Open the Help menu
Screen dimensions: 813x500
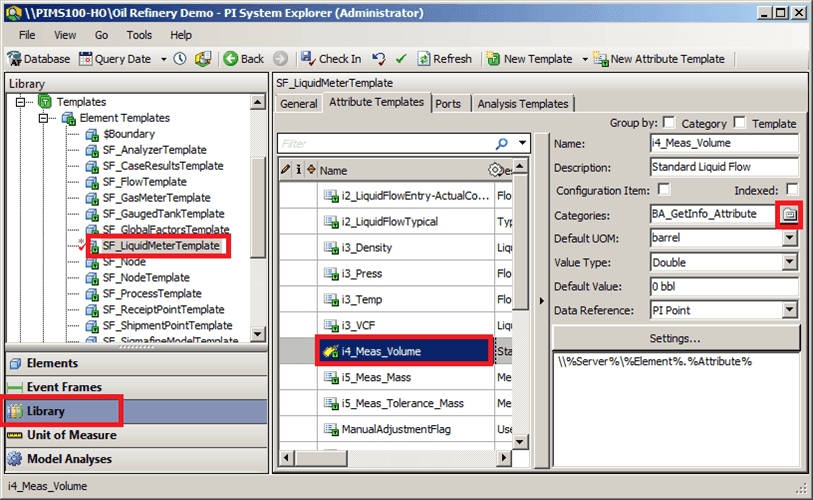click(181, 35)
